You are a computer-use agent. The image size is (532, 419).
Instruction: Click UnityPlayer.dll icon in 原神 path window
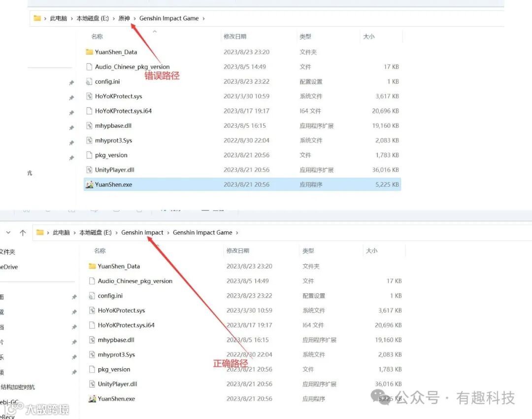pos(89,170)
